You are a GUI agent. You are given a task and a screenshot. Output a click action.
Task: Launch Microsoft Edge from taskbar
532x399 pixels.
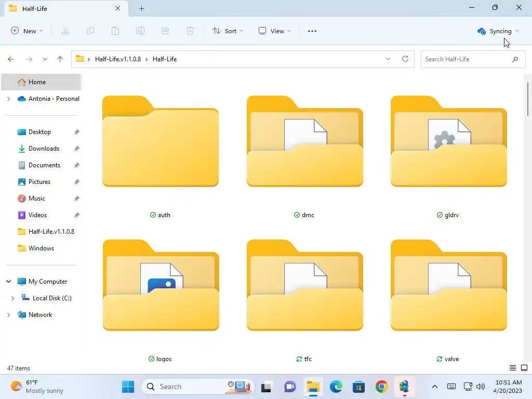pos(336,387)
